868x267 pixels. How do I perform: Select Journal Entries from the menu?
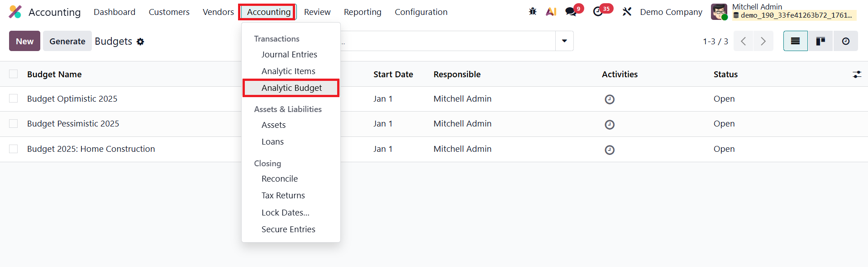[289, 55]
